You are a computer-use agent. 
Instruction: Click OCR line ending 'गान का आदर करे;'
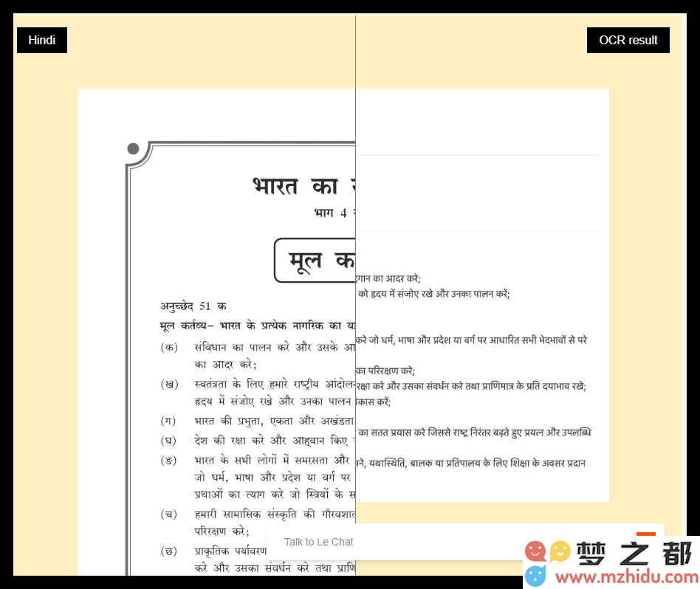[x=388, y=278]
